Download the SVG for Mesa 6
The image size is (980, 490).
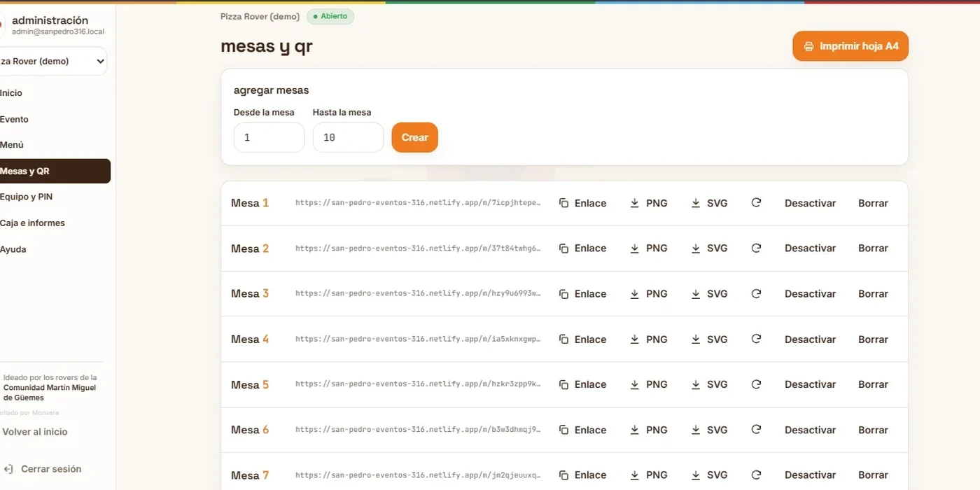tap(710, 430)
